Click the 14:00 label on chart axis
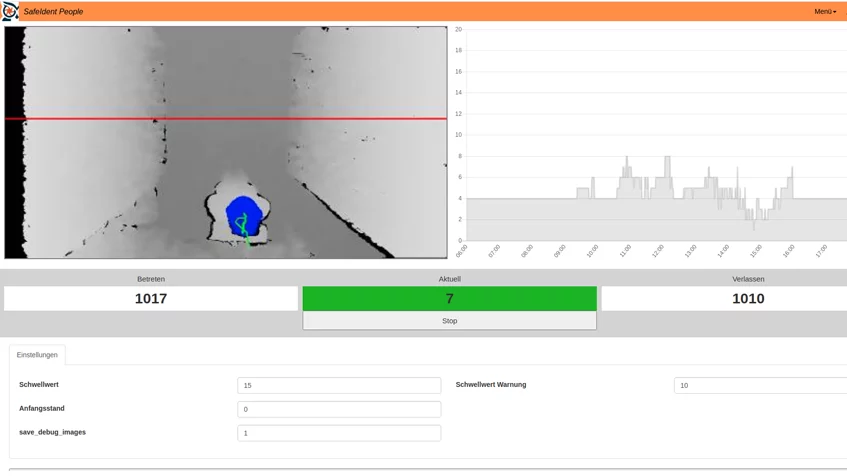847x476 pixels. [723, 251]
